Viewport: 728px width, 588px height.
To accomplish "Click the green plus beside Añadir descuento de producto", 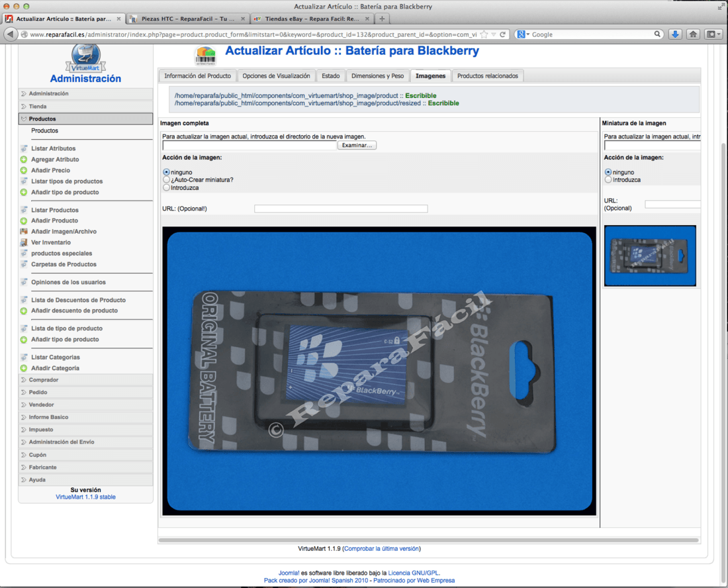I will pyautogui.click(x=24, y=311).
